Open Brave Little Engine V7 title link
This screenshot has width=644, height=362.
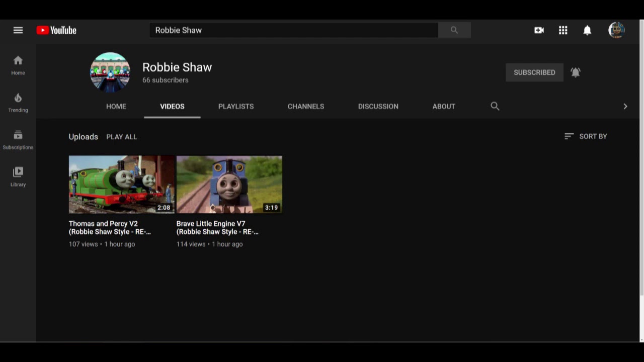[217, 228]
